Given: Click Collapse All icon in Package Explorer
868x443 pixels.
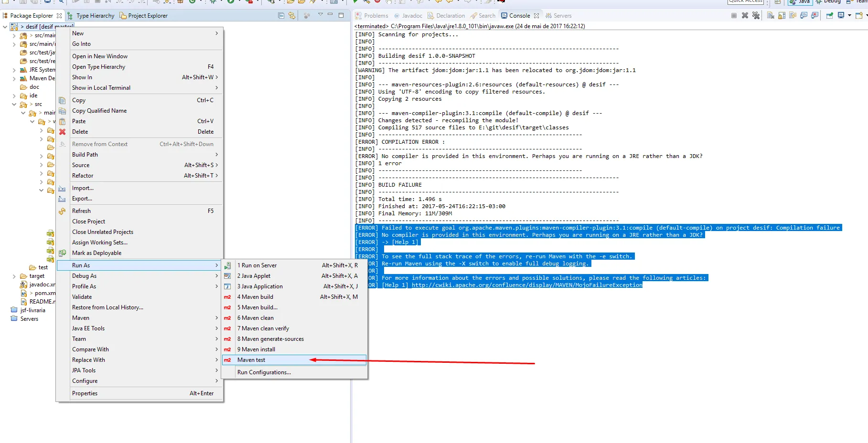Looking at the screenshot, I should click(x=281, y=16).
